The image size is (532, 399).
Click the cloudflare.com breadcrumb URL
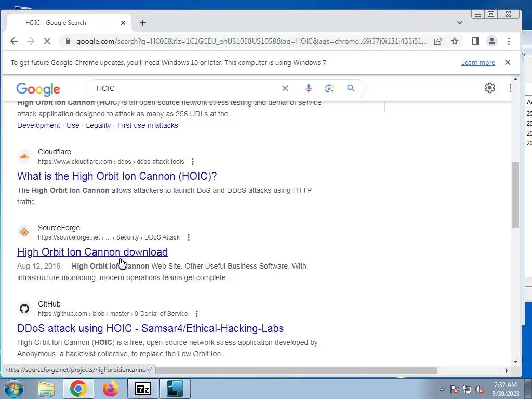pyautogui.click(x=111, y=162)
